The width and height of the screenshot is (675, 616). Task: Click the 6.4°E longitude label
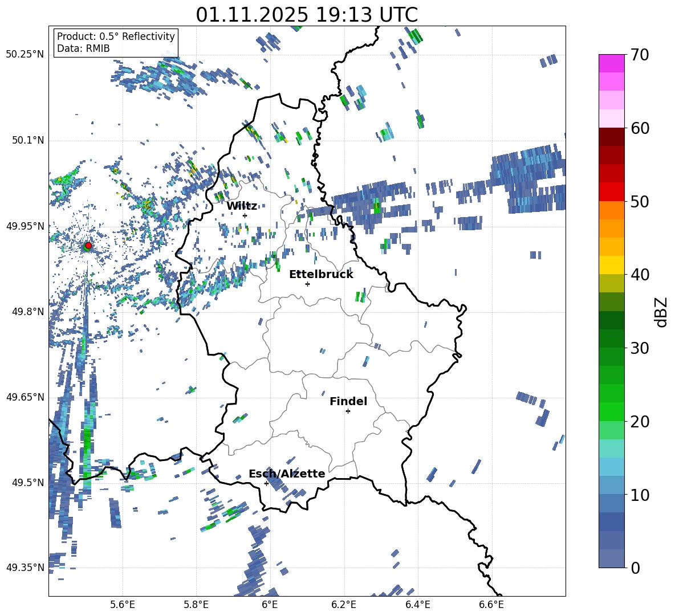(417, 605)
